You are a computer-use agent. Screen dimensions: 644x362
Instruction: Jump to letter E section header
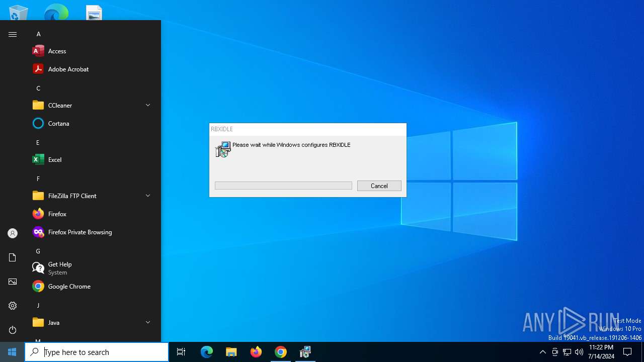tap(38, 143)
